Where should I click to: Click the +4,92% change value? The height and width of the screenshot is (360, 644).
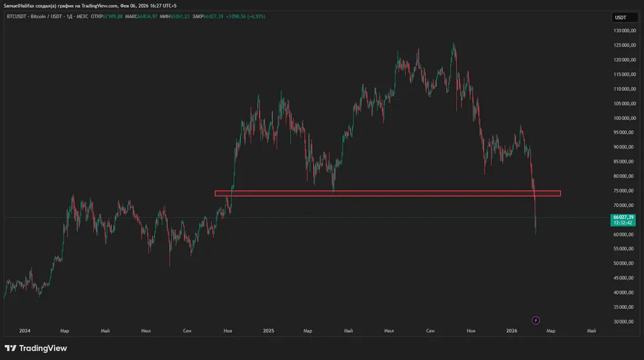point(257,16)
